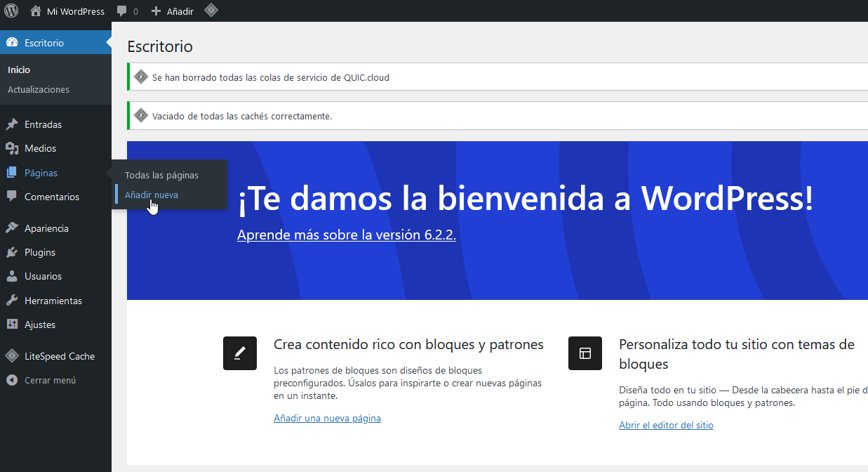Click the plus icon next to Añadir
The height and width of the screenshot is (472, 868).
(156, 11)
